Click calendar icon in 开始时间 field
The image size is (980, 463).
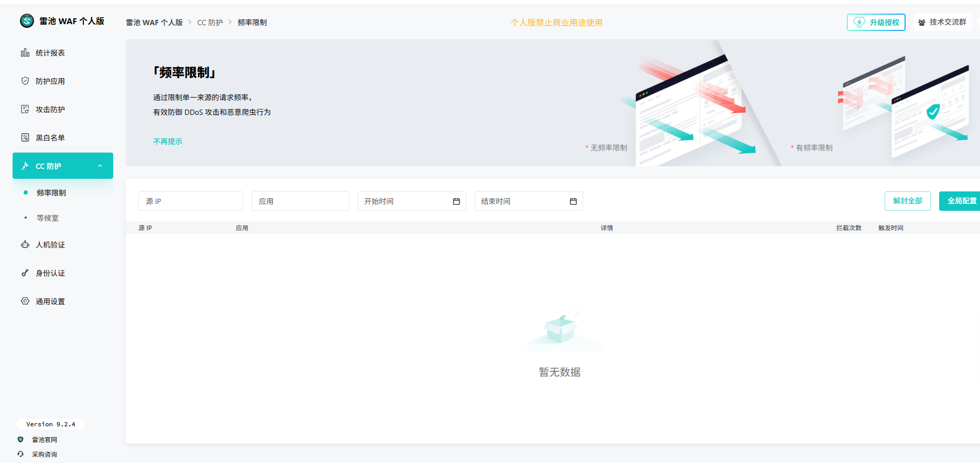coord(456,201)
